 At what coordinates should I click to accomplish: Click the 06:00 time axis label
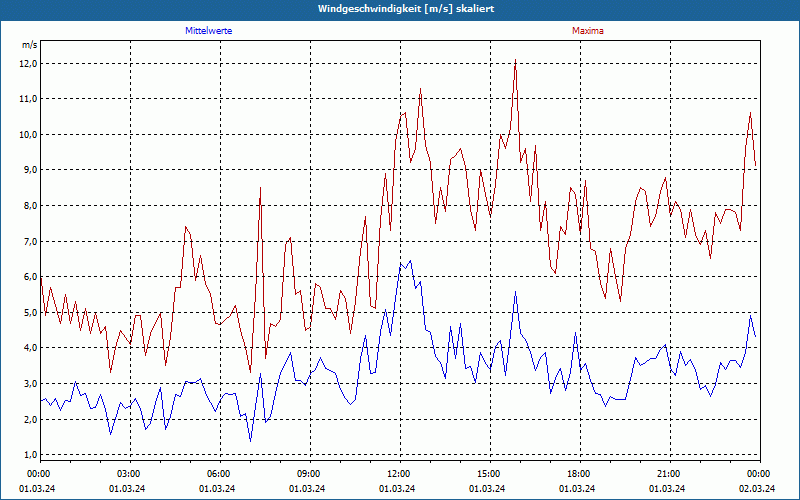click(220, 474)
